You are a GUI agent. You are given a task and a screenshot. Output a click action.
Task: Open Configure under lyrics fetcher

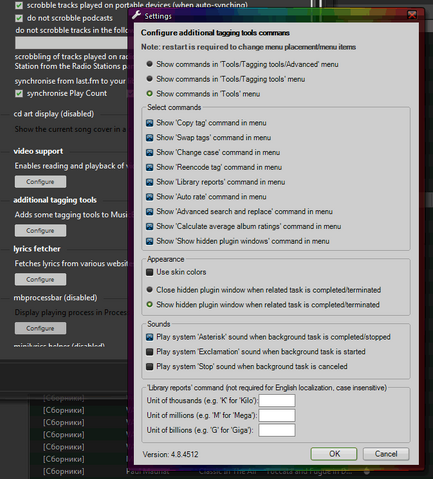[40, 279]
